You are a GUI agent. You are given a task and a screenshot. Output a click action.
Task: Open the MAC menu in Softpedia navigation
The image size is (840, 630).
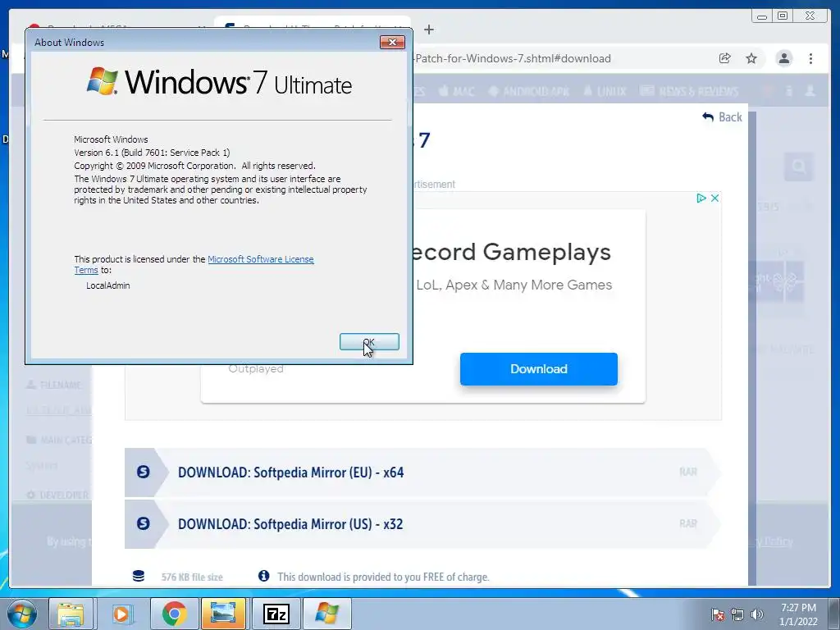pos(456,91)
